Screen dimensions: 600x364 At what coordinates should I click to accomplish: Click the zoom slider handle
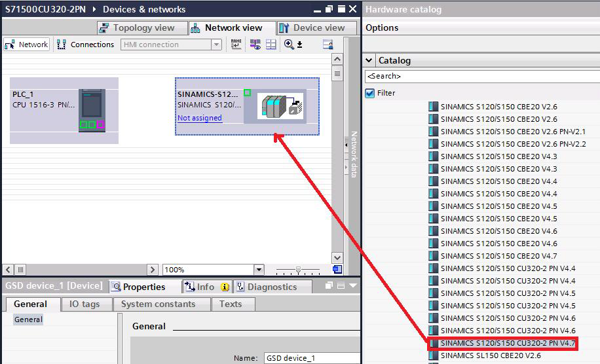(298, 270)
